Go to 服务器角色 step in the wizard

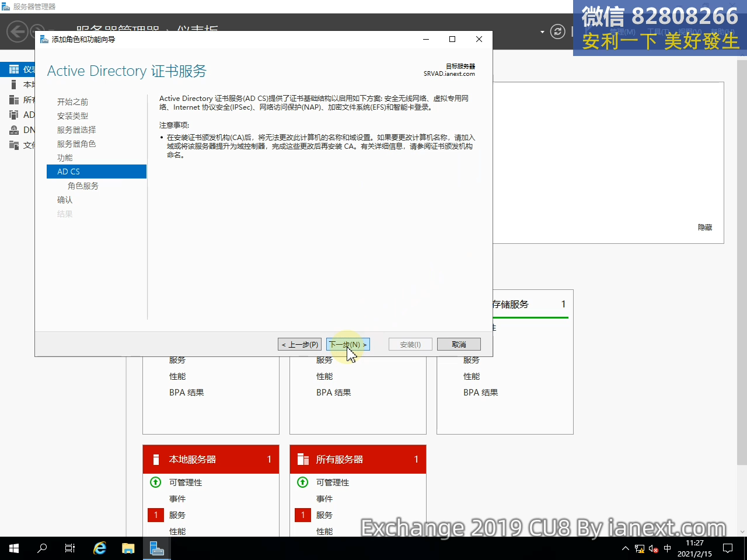(76, 144)
